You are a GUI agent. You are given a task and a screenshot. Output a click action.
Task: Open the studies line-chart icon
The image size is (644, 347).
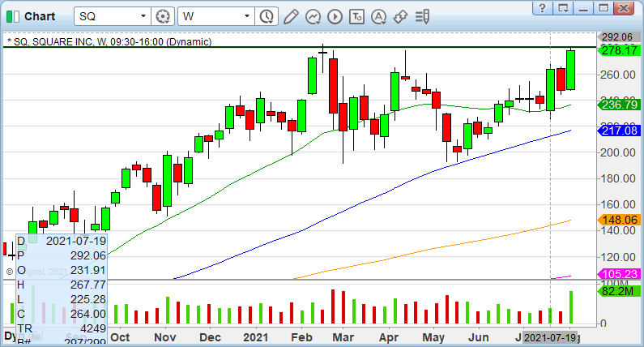point(313,16)
